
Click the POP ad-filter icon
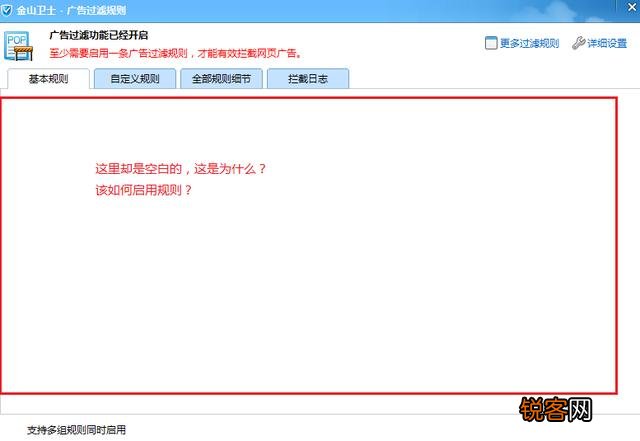18,46
